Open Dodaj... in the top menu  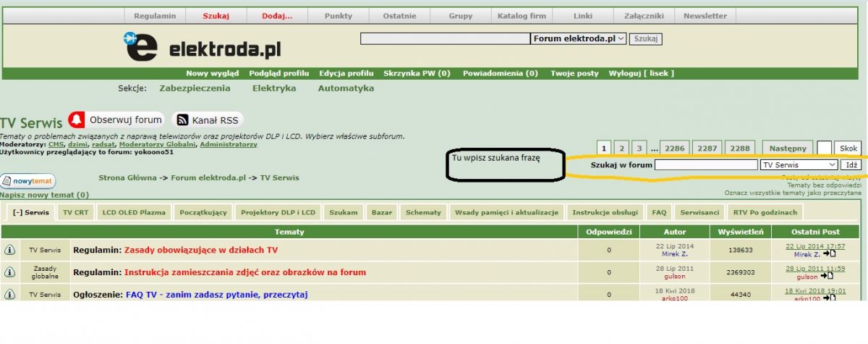[277, 16]
